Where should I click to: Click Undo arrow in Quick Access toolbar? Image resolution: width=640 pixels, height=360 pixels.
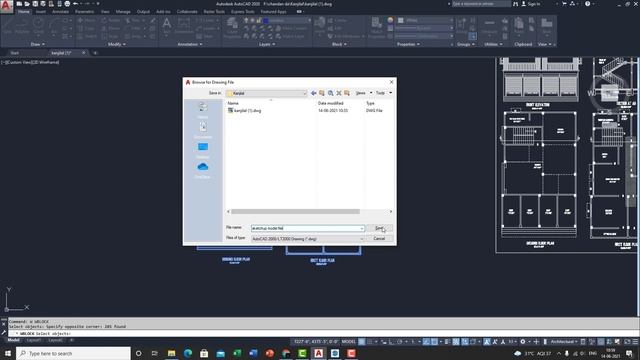(76, 4)
